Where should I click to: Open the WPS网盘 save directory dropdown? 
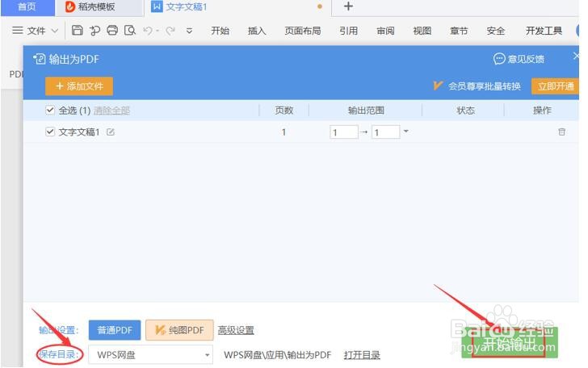(151, 354)
